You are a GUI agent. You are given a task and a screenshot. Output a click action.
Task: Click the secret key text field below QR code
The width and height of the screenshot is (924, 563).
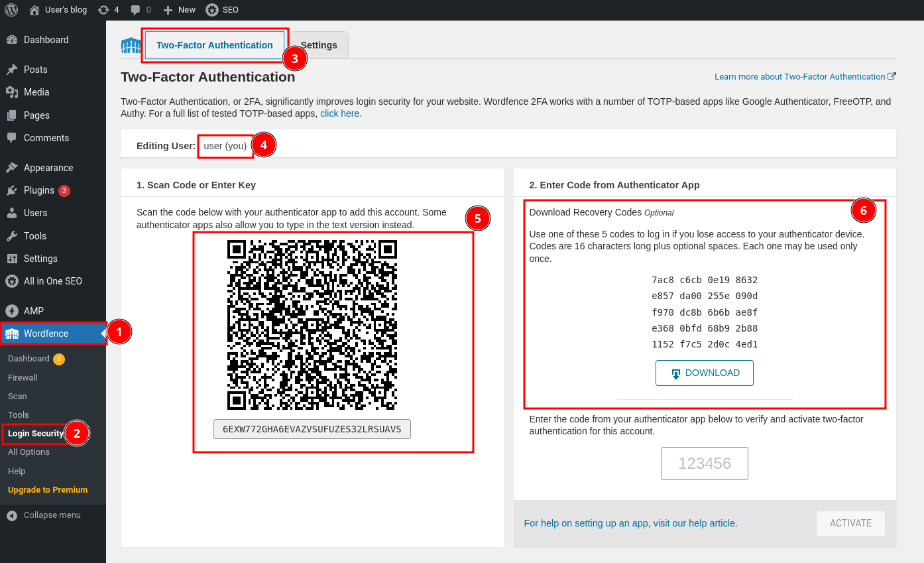tap(312, 429)
